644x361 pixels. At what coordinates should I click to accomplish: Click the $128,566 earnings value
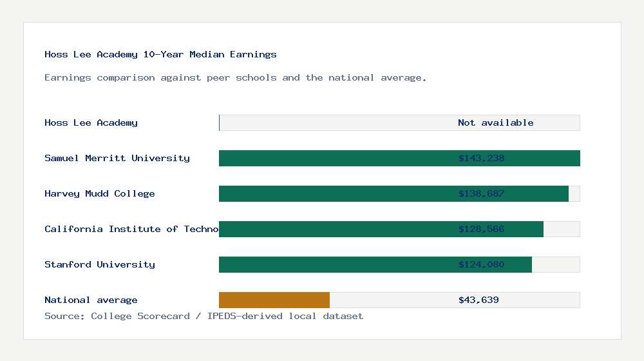point(481,229)
